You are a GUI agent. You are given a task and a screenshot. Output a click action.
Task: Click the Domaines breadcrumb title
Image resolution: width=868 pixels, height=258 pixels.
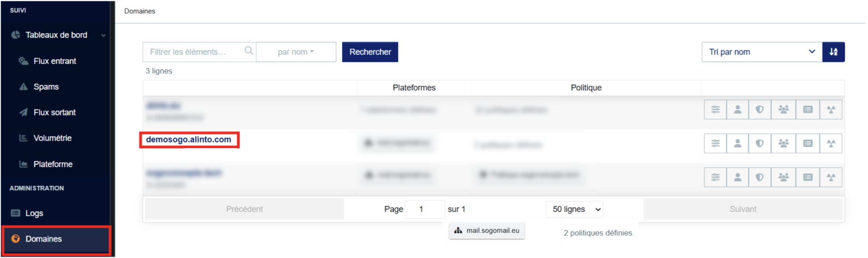[x=140, y=11]
